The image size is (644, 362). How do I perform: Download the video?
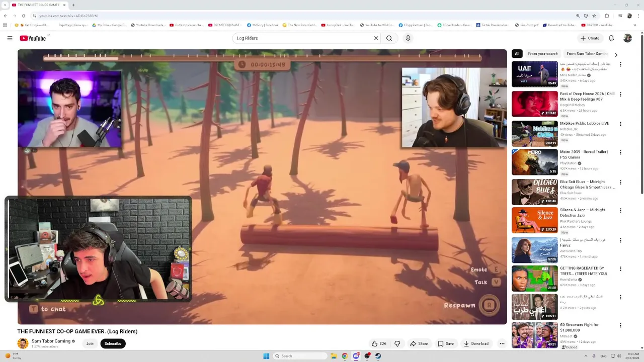coord(476,344)
